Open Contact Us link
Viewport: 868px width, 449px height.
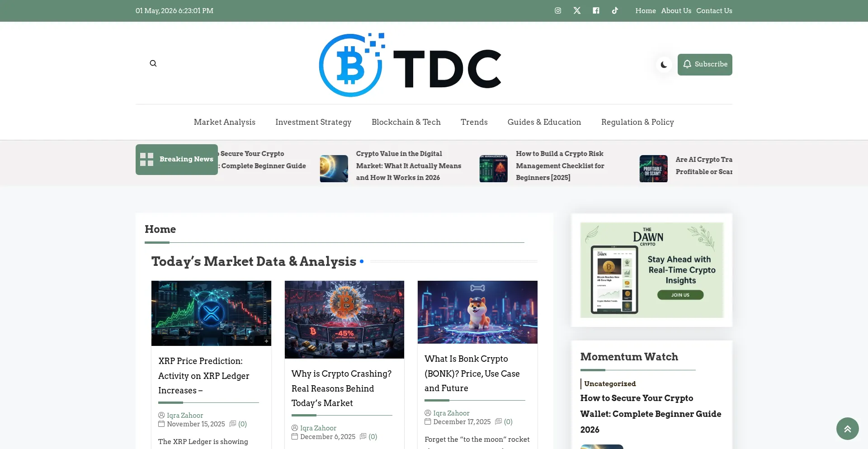tap(714, 10)
